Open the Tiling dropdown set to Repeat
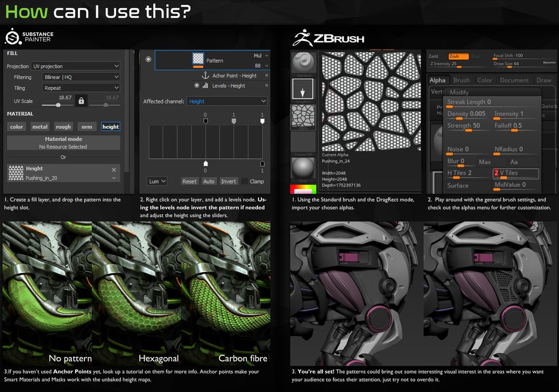The height and width of the screenshot is (392, 559). 81,88
